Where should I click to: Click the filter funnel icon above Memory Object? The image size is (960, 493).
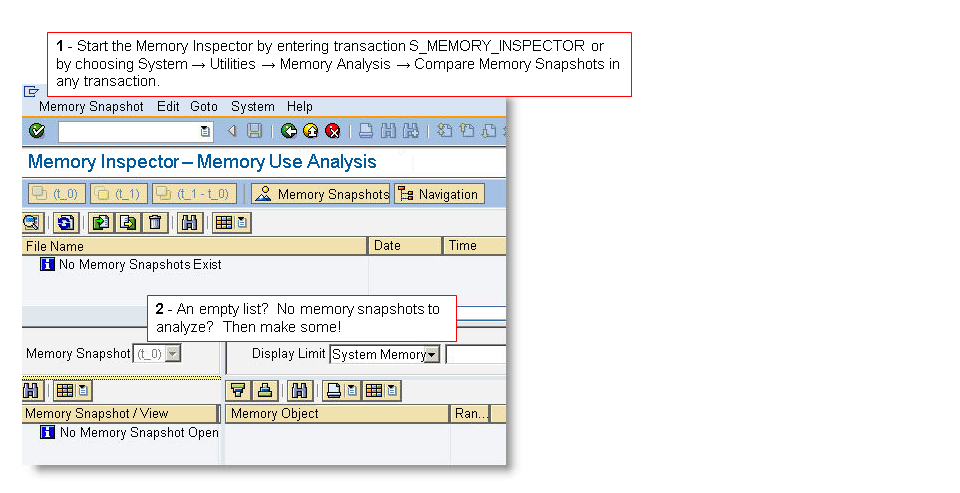click(238, 390)
